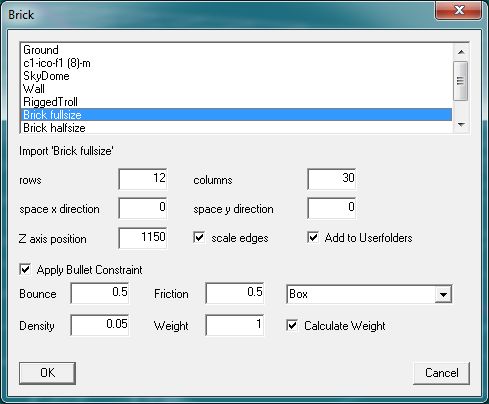The image size is (489, 404).
Task: Focus the rows input field
Action: pos(143,179)
